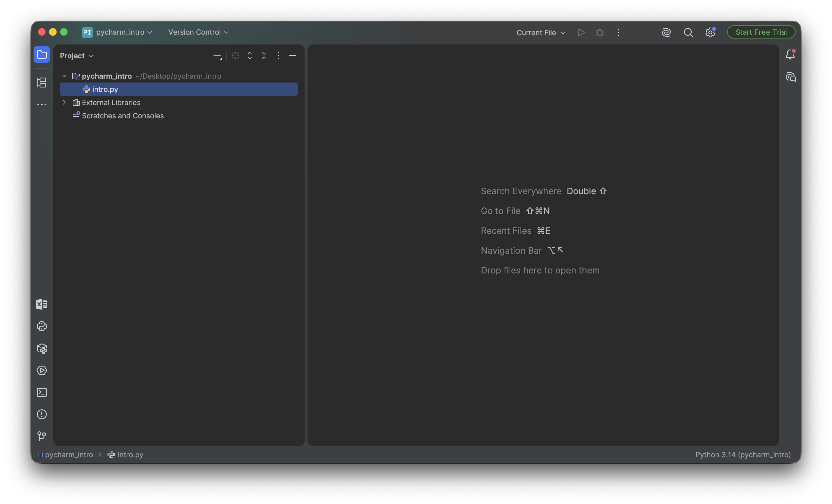Click the Recent Files hint text
The height and width of the screenshot is (504, 832).
coord(506,231)
